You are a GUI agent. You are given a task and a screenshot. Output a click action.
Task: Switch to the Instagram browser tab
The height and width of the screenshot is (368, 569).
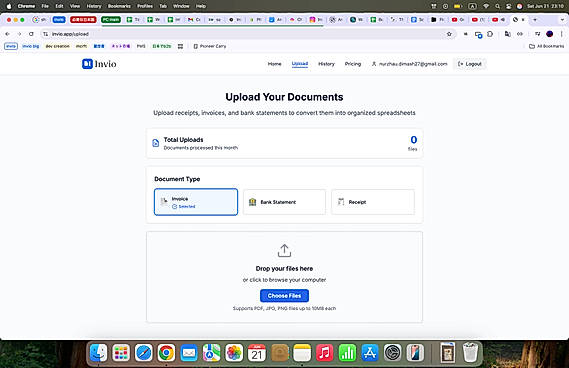[x=316, y=20]
